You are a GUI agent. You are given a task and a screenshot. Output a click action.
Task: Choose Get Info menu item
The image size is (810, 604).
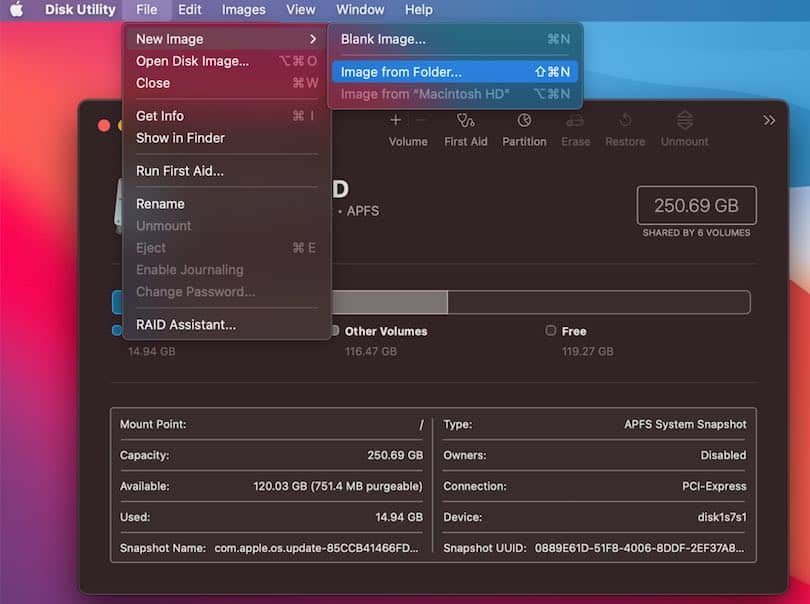tap(226, 116)
